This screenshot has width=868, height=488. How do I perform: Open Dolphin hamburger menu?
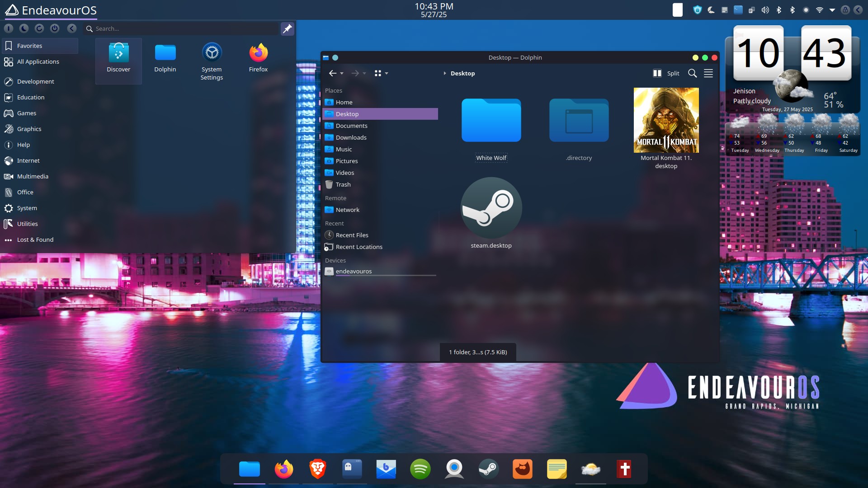pos(708,73)
